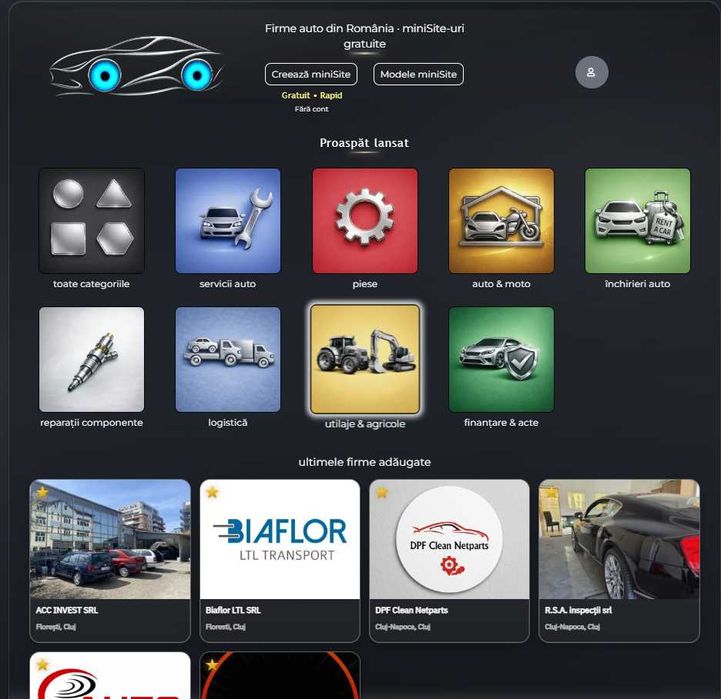This screenshot has height=699, width=721.
Task: Click the star on ACC INVEST card
Action: pos(42,492)
